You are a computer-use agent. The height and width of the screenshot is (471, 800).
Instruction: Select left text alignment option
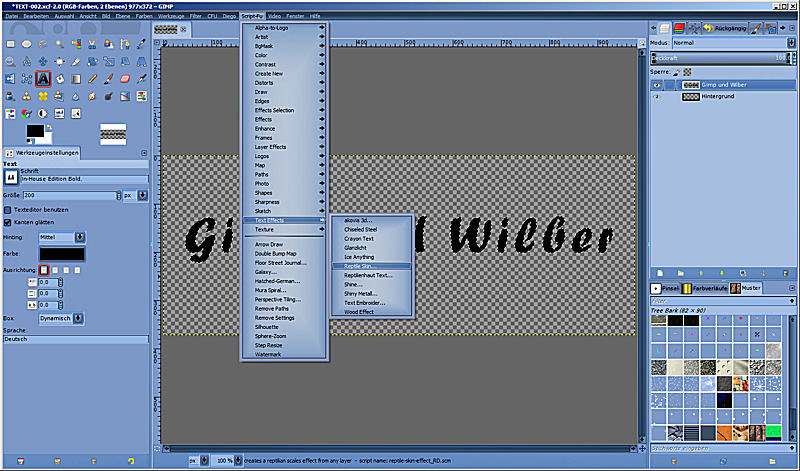point(44,270)
